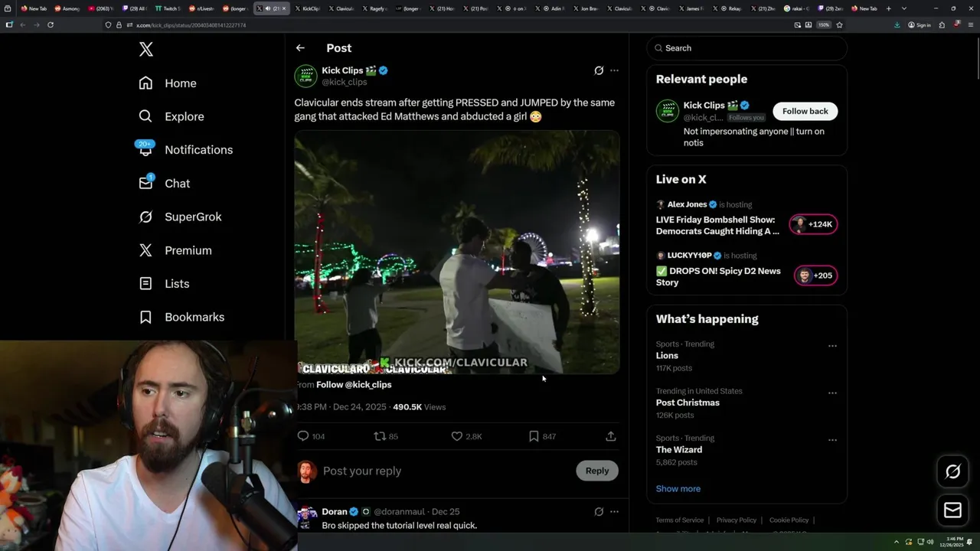Go back using the Post arrow
Screen dimensions: 980x551
pyautogui.click(x=300, y=48)
